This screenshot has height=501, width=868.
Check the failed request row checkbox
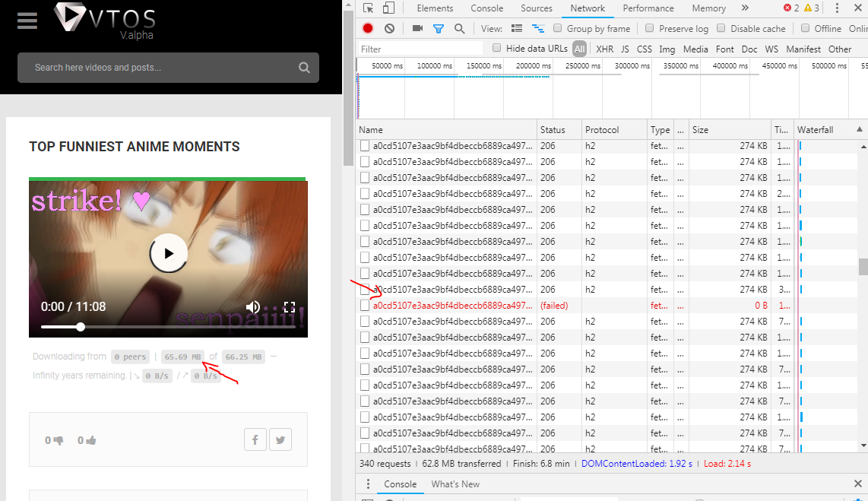364,306
